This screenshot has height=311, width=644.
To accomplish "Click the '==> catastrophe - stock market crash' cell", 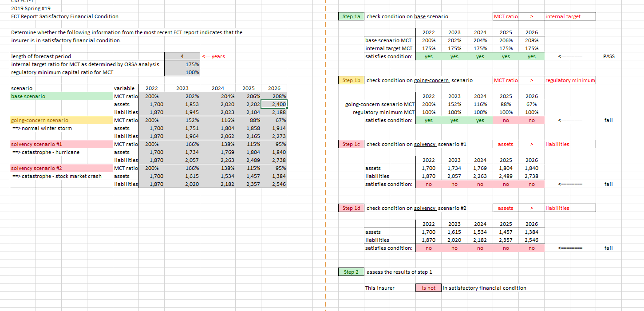I will click(62, 176).
